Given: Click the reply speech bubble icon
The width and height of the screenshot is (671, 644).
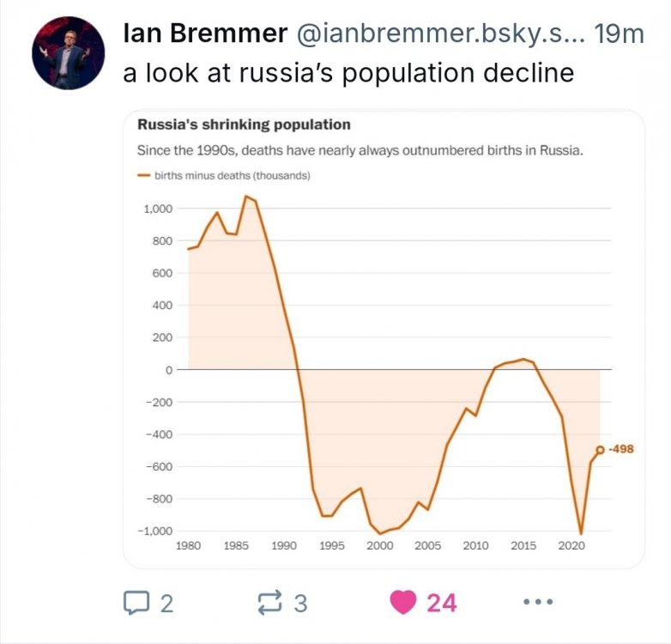Looking at the screenshot, I should (x=136, y=603).
